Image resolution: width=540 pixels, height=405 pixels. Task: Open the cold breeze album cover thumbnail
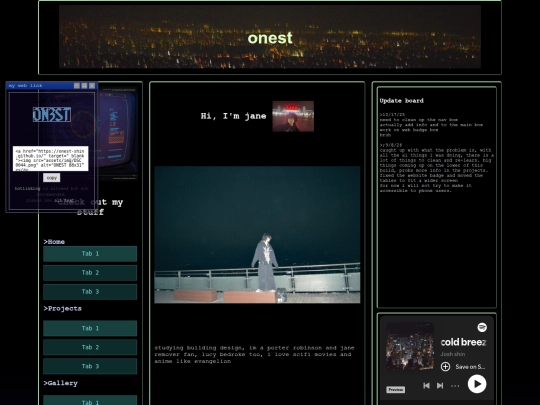click(x=410, y=346)
